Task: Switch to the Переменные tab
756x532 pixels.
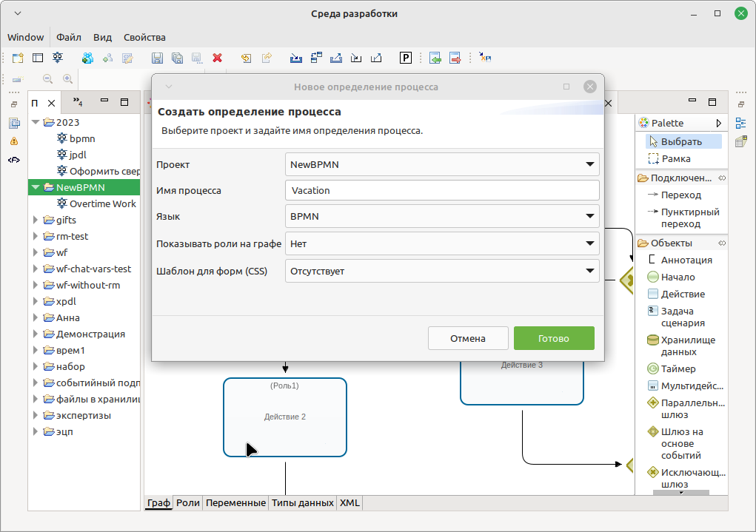Action: click(235, 503)
